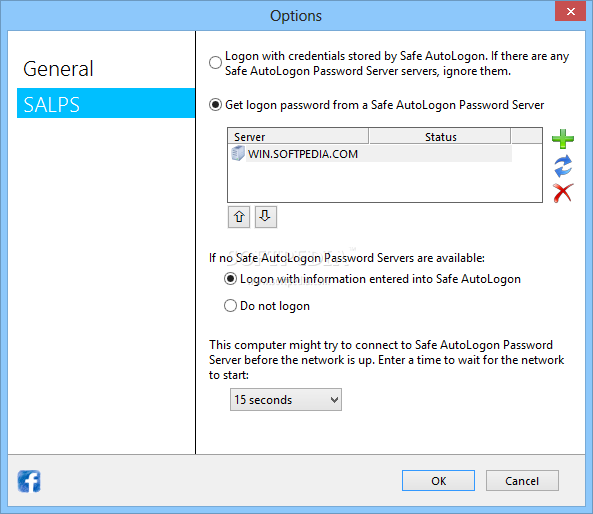Click the green plus add server icon
Image resolution: width=593 pixels, height=514 pixels.
(563, 139)
